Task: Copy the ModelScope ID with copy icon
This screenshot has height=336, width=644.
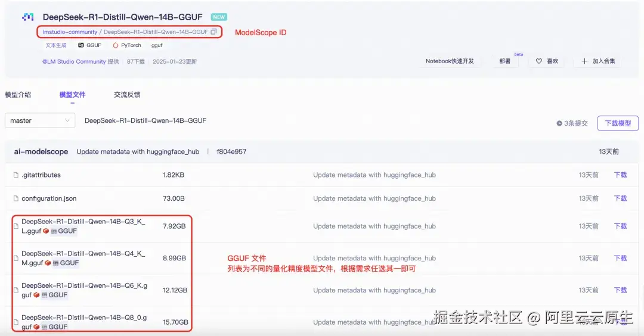Action: coord(213,32)
